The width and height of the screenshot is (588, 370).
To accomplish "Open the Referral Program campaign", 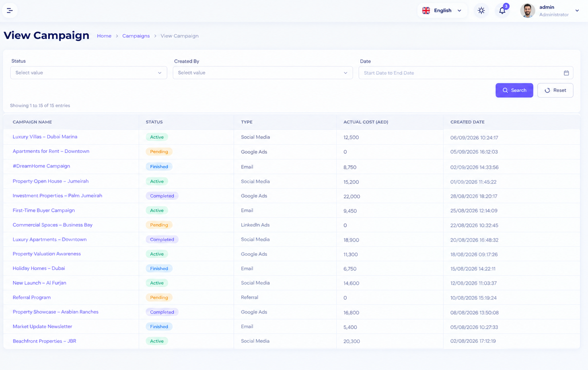I will pyautogui.click(x=32, y=298).
